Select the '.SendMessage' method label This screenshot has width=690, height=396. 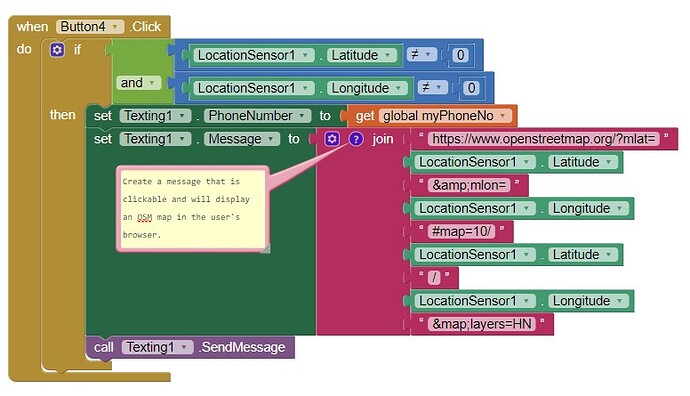coord(242,347)
